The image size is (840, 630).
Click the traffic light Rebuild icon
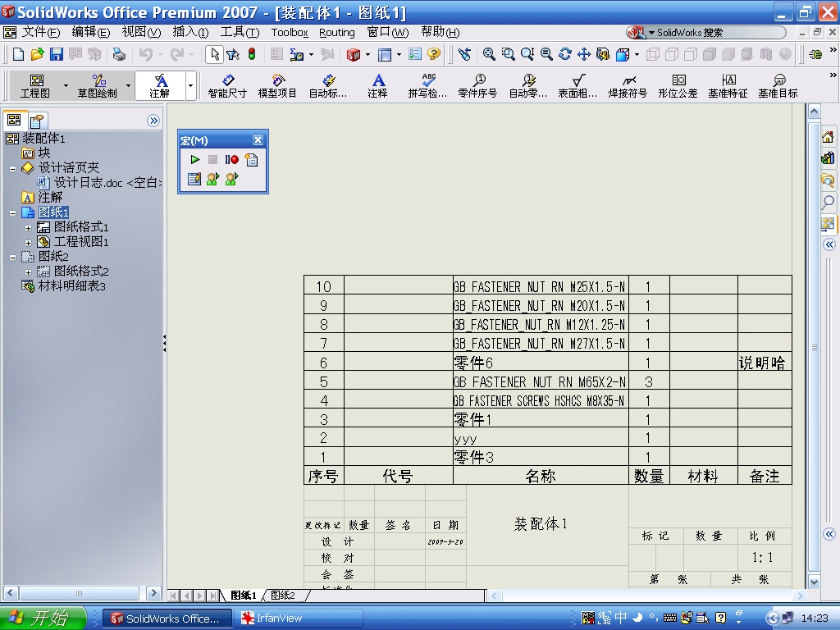[x=251, y=54]
